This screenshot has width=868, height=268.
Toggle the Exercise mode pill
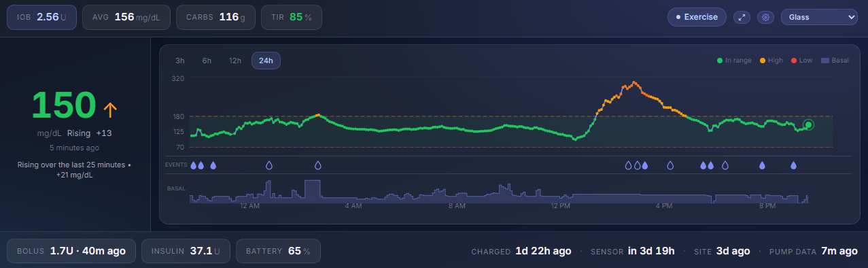(x=697, y=17)
